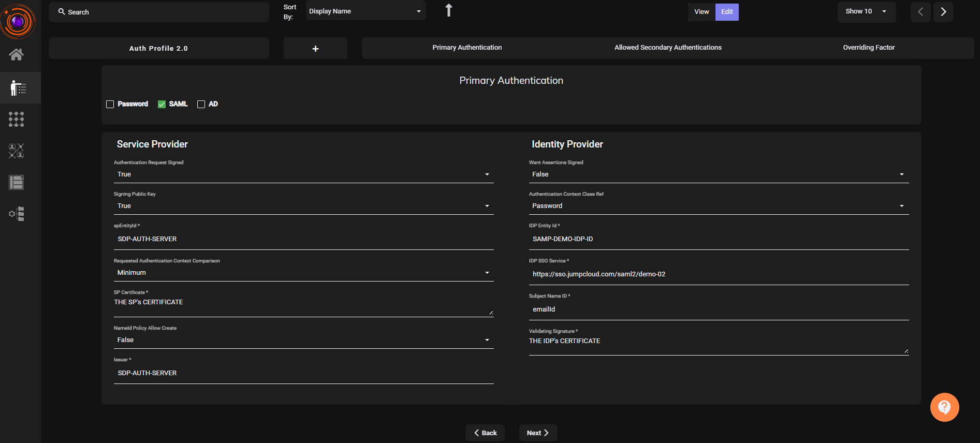The height and width of the screenshot is (443, 980).
Task: Open NameId Policy Allow Create dropdown
Action: [304, 340]
